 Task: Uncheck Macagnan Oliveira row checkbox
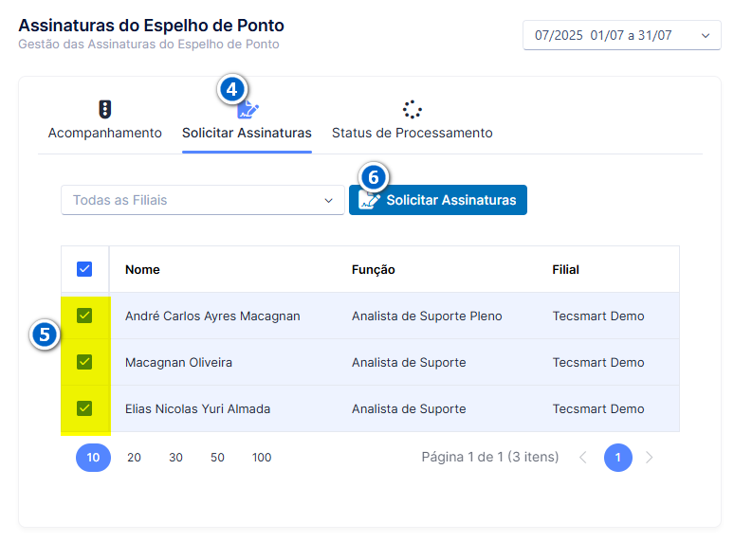84,362
